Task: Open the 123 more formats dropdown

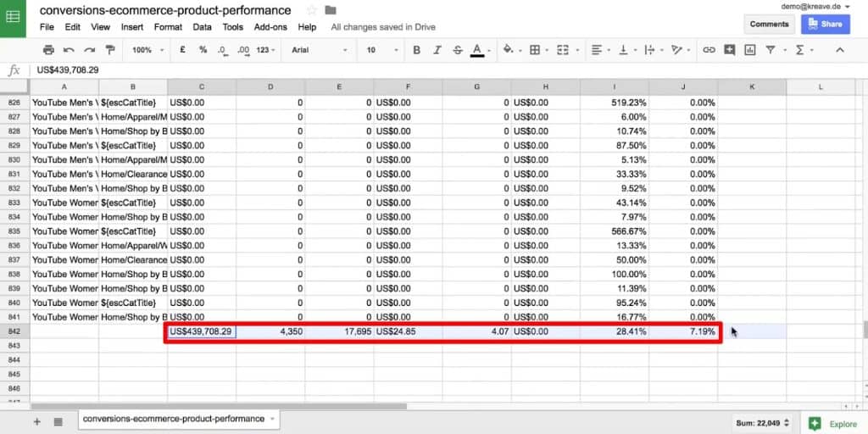Action: click(x=265, y=50)
